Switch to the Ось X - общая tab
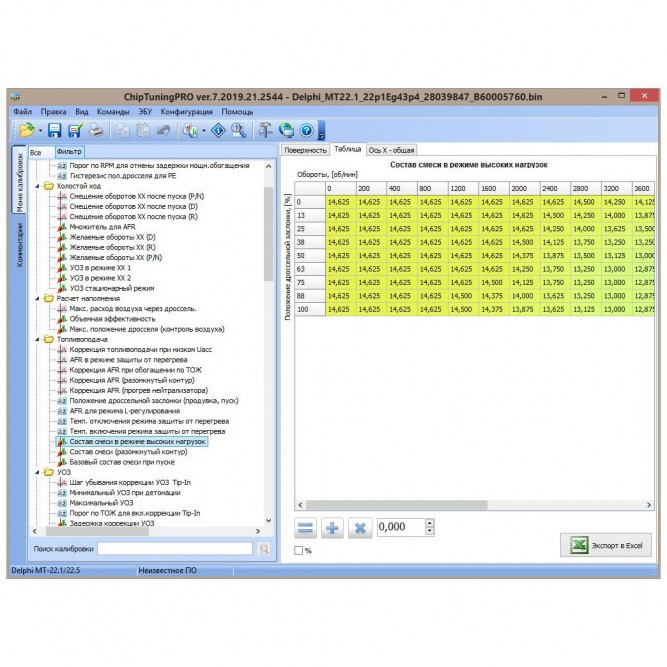The width and height of the screenshot is (667, 667). coord(391,150)
